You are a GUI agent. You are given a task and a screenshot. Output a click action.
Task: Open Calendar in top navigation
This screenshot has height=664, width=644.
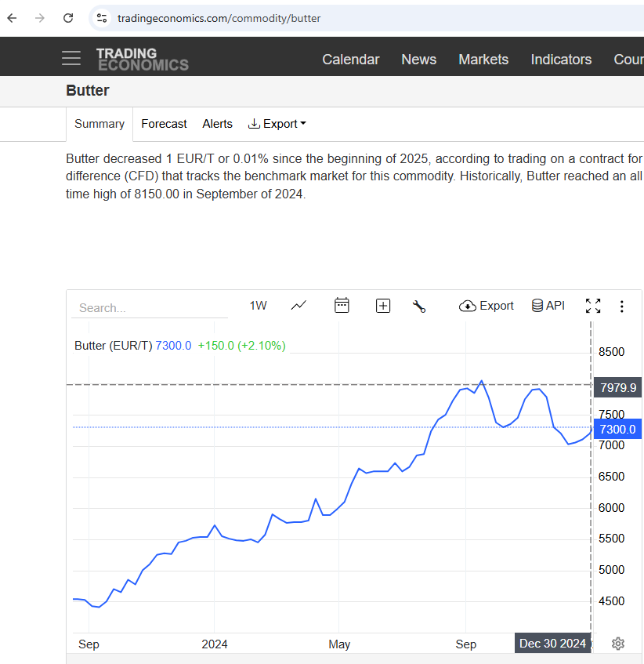(x=351, y=60)
